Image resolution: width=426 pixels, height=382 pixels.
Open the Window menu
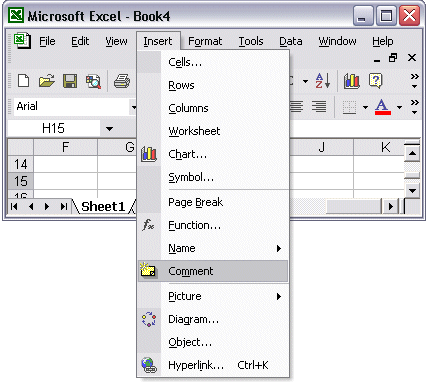(x=337, y=41)
